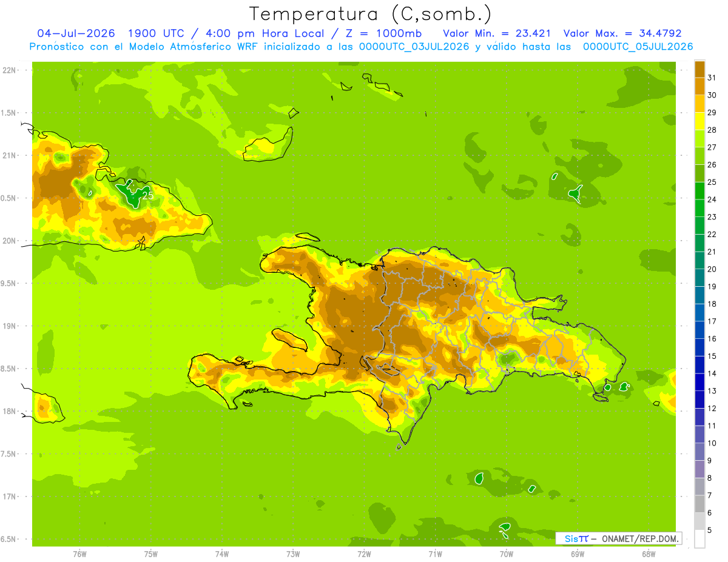Click the legend value '28'

point(712,130)
